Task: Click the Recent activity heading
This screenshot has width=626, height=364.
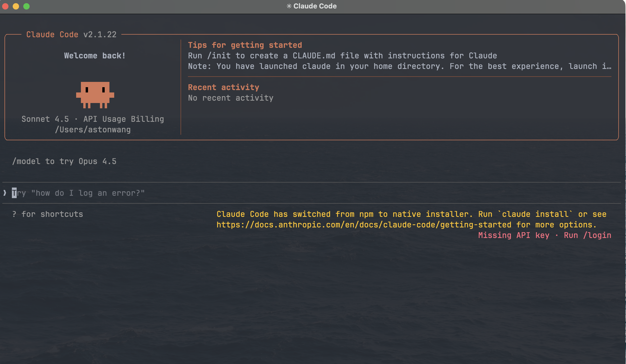Action: pyautogui.click(x=223, y=87)
